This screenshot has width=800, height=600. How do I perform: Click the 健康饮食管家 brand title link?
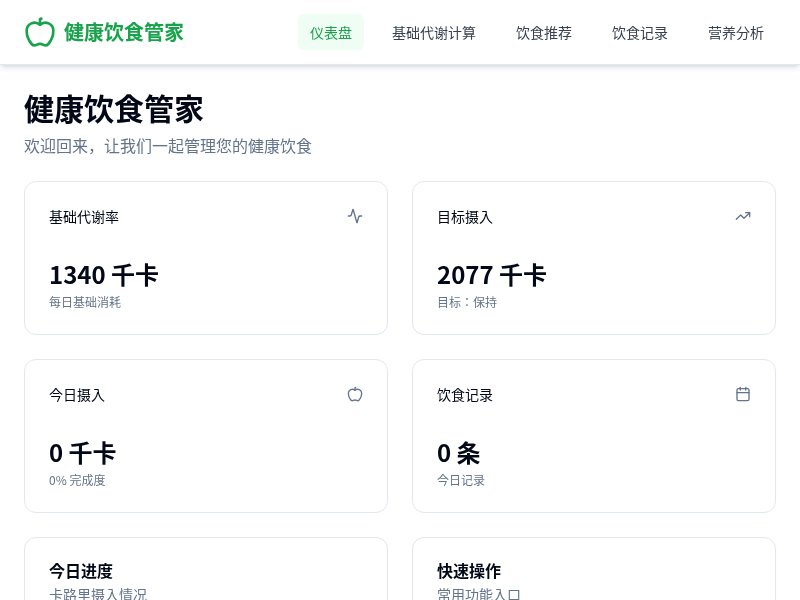tap(124, 32)
